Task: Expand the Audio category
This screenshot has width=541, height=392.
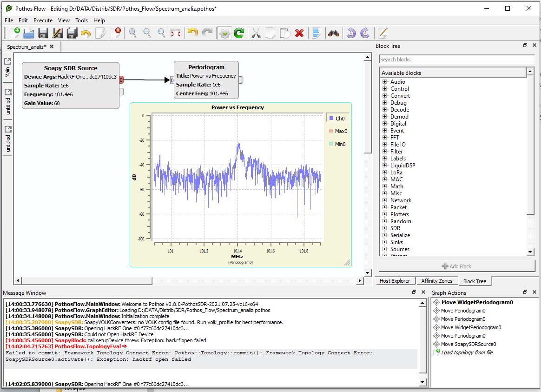Action: [x=385, y=82]
